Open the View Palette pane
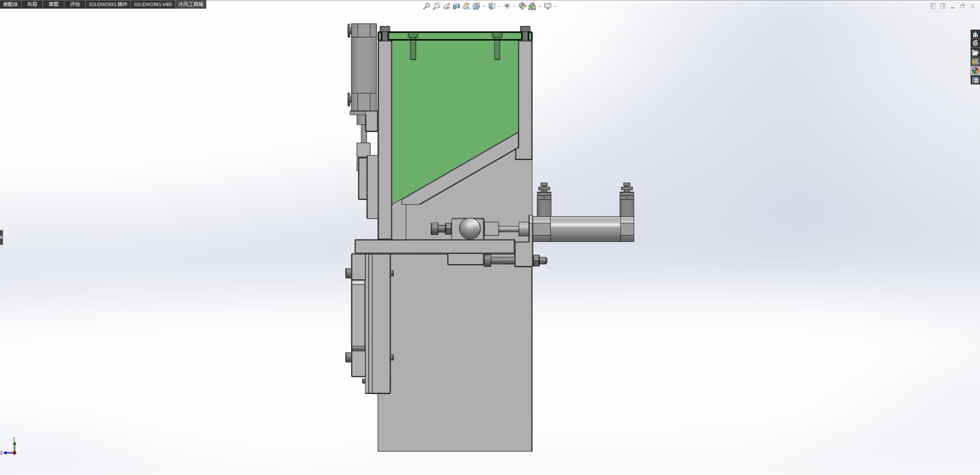980x475 pixels. tap(975, 62)
